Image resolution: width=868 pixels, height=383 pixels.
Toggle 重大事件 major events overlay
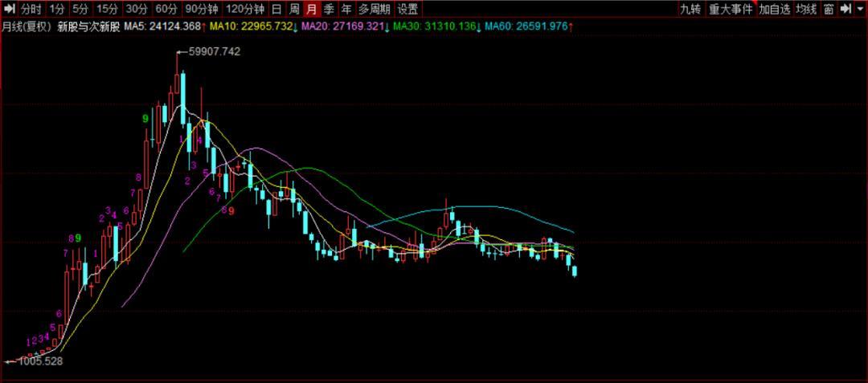click(731, 10)
